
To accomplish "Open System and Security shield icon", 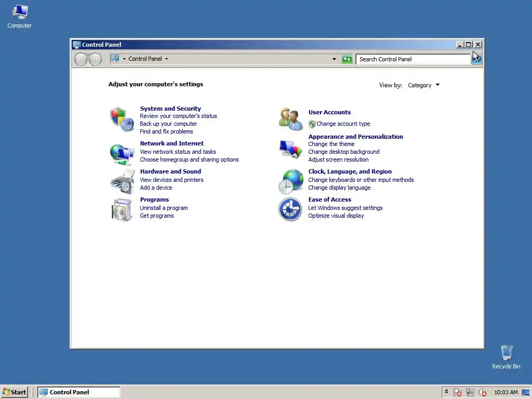I will click(x=122, y=119).
